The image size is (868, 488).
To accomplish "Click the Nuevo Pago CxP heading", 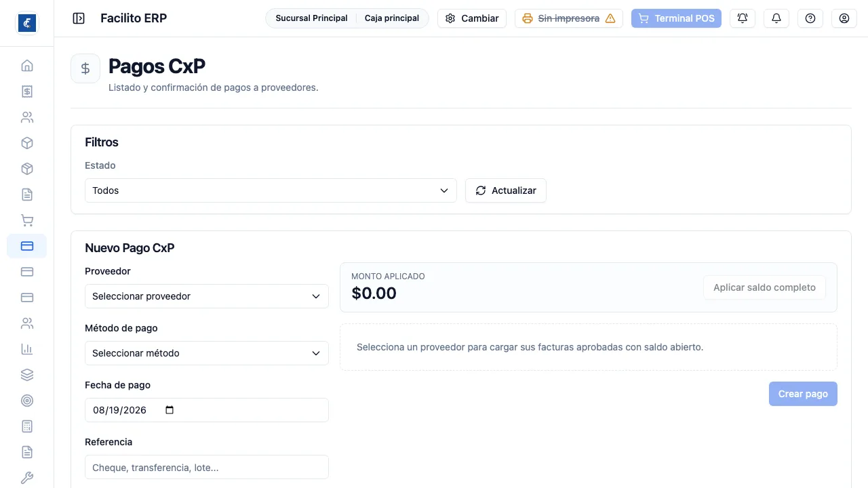I will (x=130, y=248).
